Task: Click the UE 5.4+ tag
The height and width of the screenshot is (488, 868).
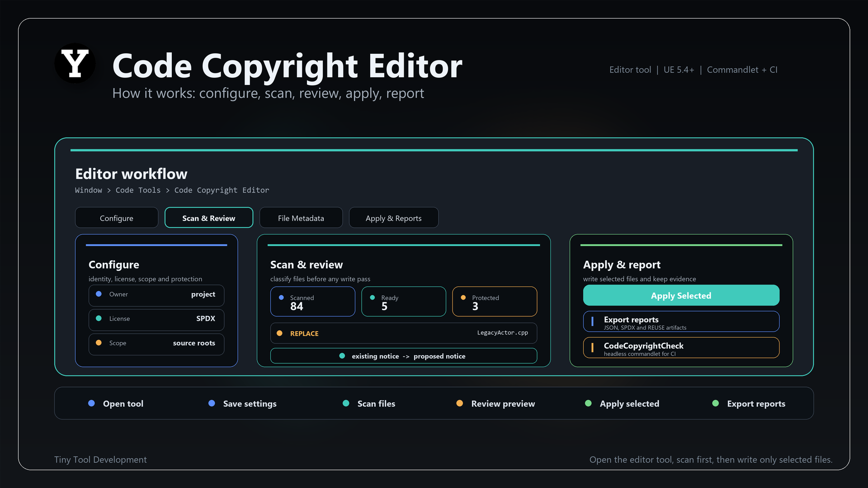Action: [679, 70]
